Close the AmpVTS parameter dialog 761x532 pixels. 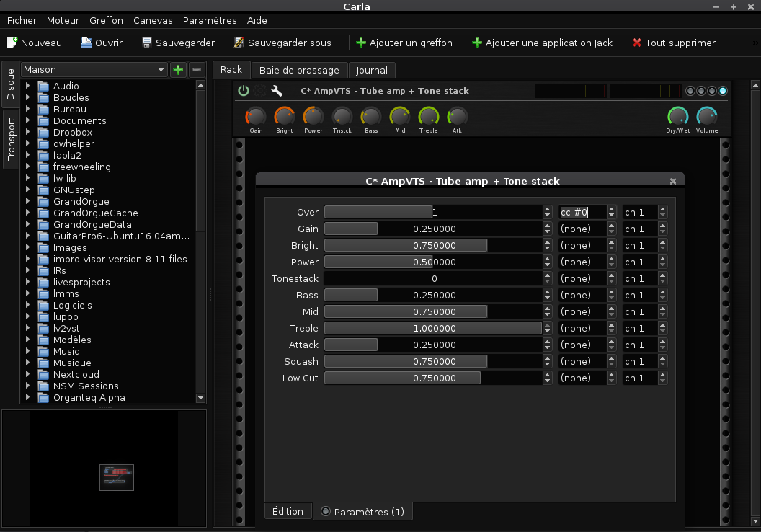point(672,181)
